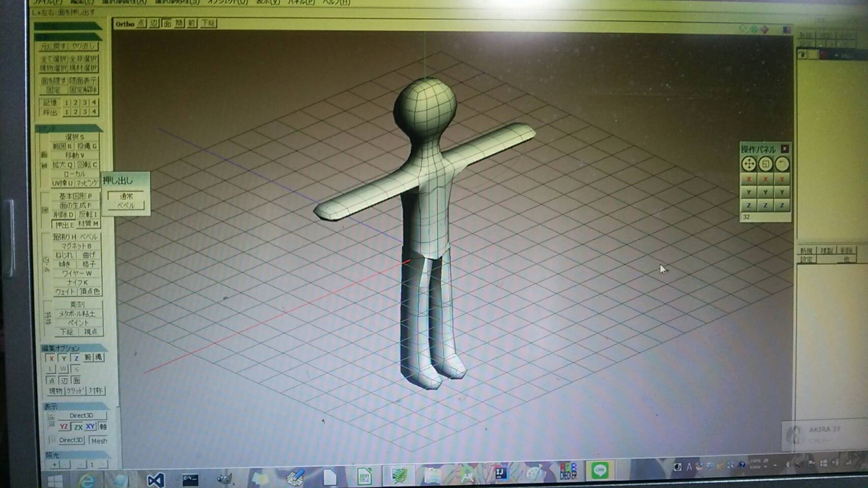868x488 pixels.
Task: Click the 全て選択 button
Action: tap(53, 58)
